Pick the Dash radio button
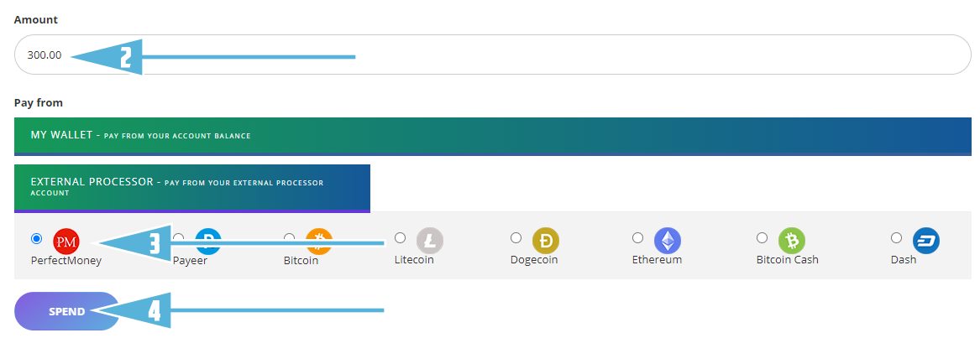Viewport: 980px width, 338px height. 896,237
